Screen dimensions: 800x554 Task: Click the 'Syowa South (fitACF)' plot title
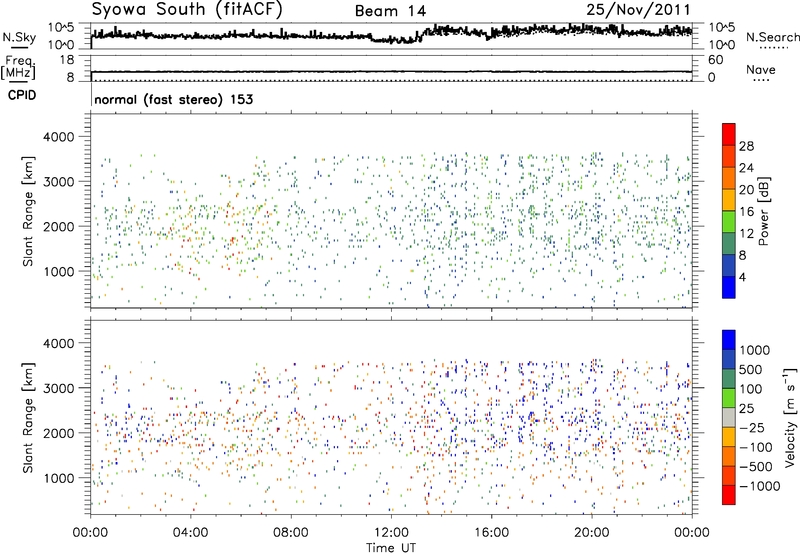[187, 9]
